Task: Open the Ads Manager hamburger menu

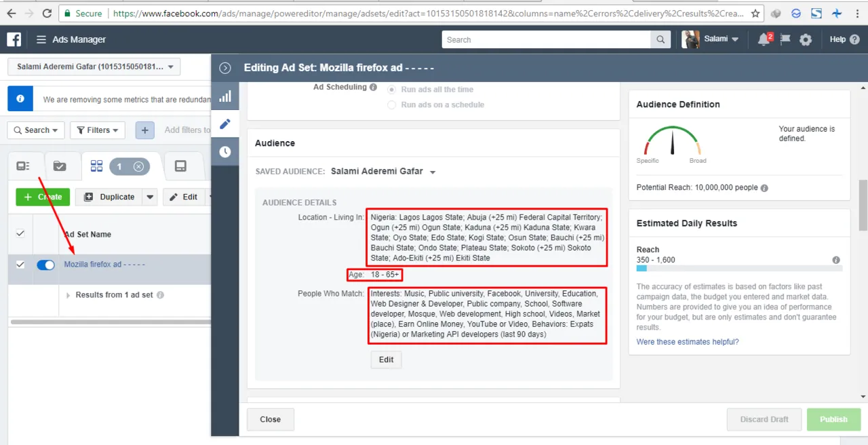Action: pos(42,39)
